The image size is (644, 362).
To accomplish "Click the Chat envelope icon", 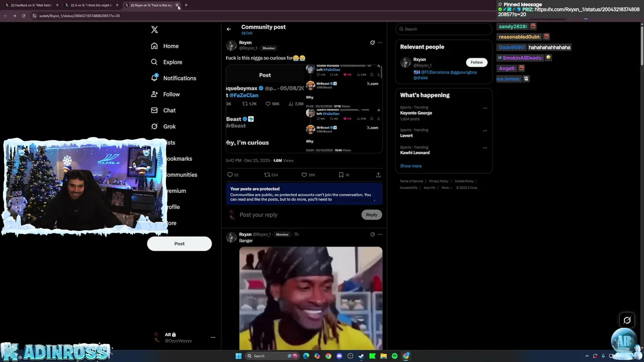I will (x=154, y=110).
